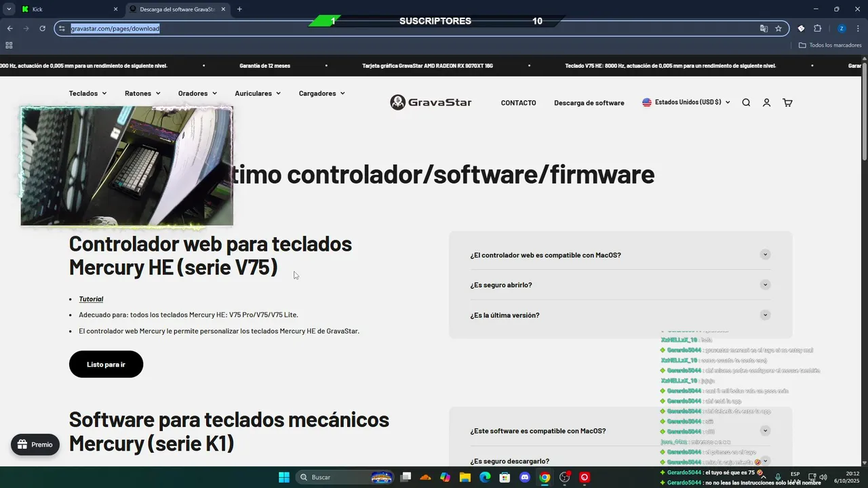Screen dimensions: 868x488
Task: Open the CONTACTO page
Action: coord(518,103)
